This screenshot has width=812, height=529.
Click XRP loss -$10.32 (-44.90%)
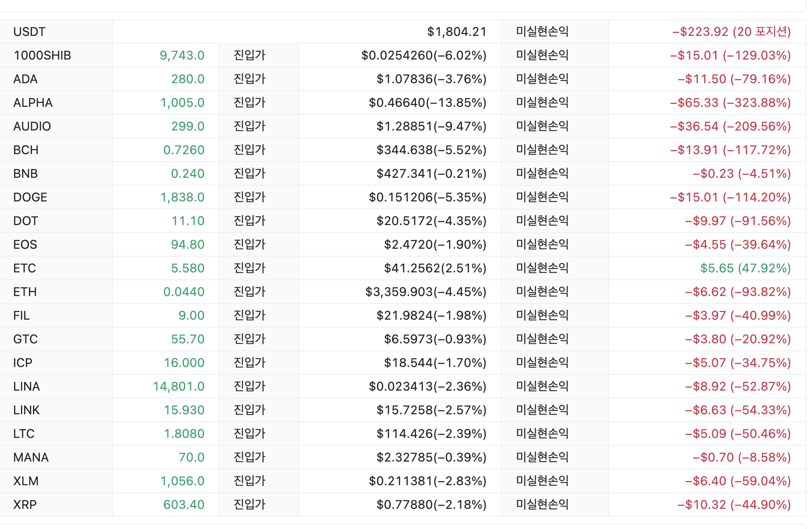734,505
